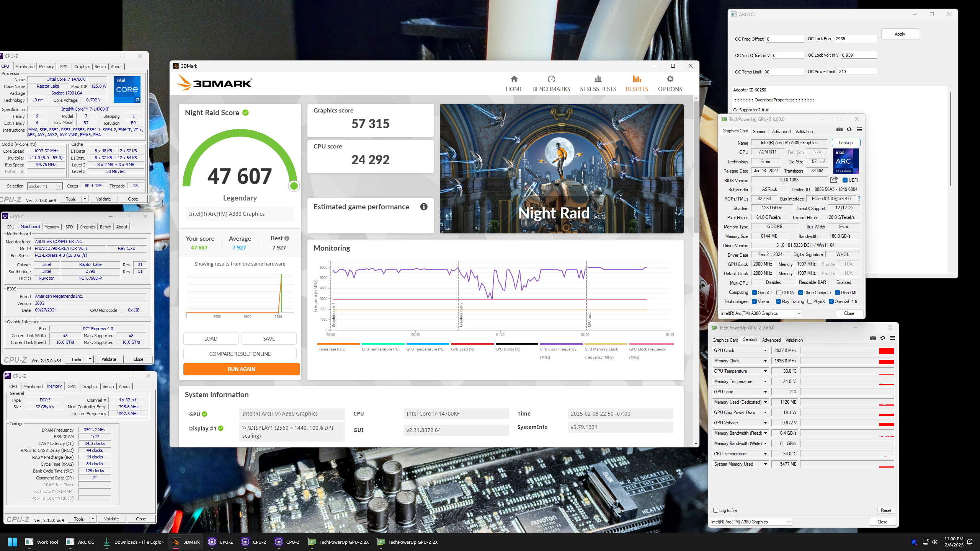Screen dimensions: 980x551
Task: Open the GPU Chip Power Draw sensor dropdown
Action: coord(765,412)
